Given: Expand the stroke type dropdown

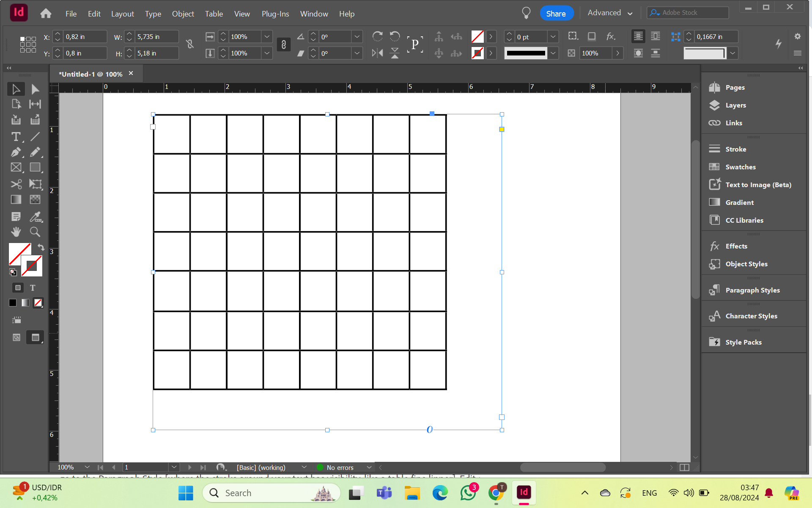Looking at the screenshot, I should coord(553,53).
